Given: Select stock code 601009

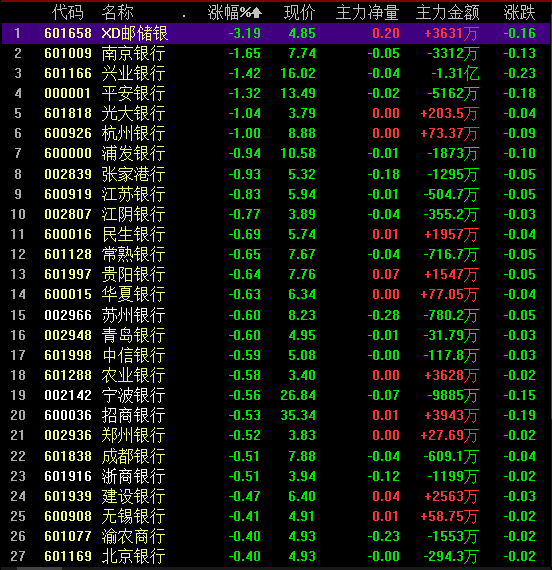Looking at the screenshot, I should pos(68,53).
